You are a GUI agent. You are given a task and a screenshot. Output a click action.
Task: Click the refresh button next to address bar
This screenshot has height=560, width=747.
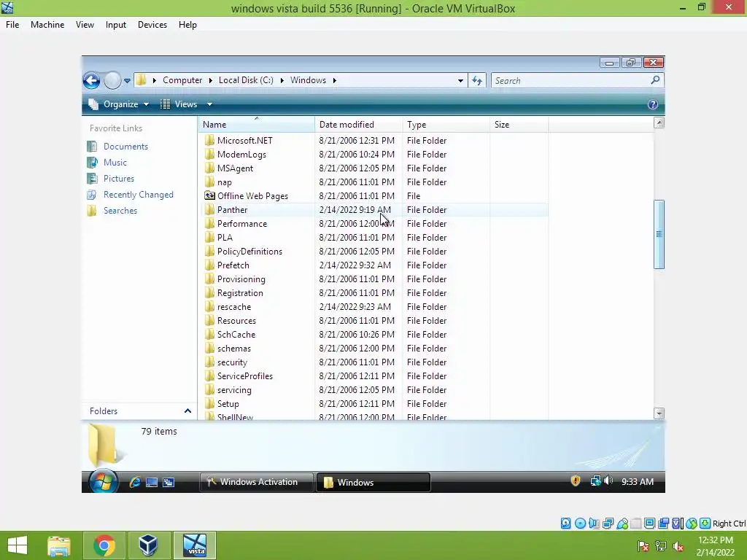point(477,80)
